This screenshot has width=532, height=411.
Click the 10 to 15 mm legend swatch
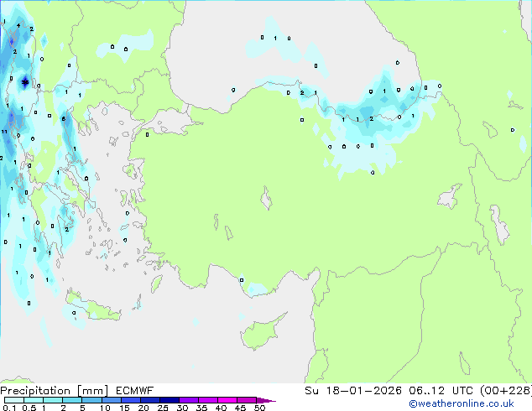(111, 400)
